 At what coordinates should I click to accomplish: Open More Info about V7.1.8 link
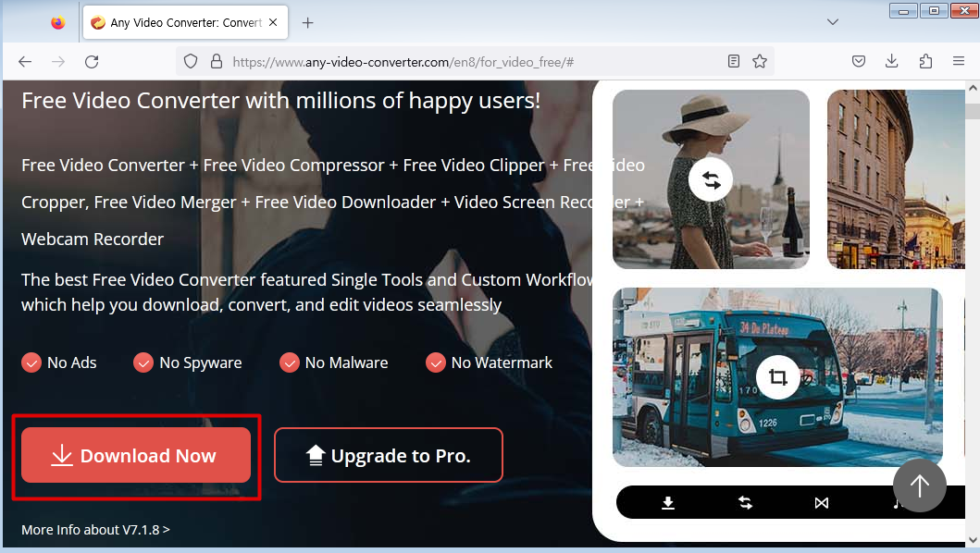pyautogui.click(x=95, y=530)
